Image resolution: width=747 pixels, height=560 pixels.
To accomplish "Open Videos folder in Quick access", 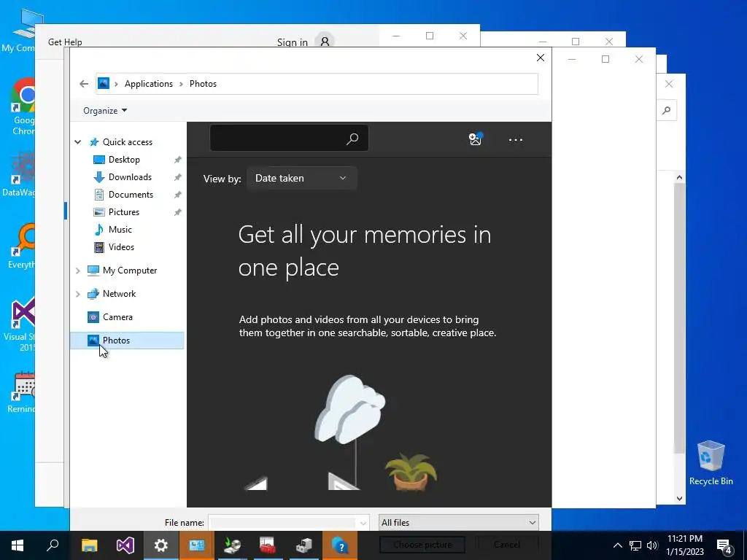I will pos(121,247).
